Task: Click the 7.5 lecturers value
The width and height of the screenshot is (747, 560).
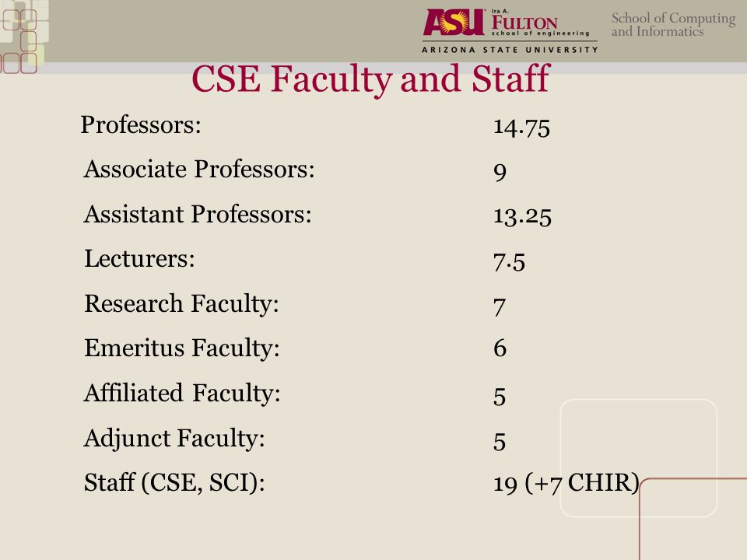Action: point(509,261)
